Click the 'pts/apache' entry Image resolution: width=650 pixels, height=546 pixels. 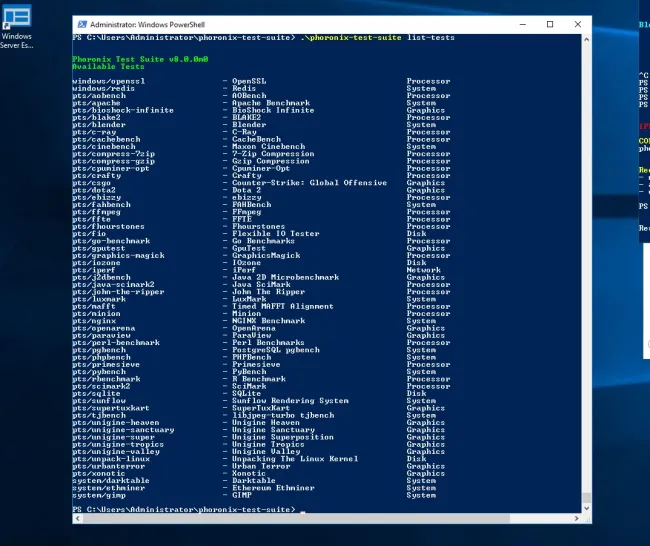[x=96, y=103]
